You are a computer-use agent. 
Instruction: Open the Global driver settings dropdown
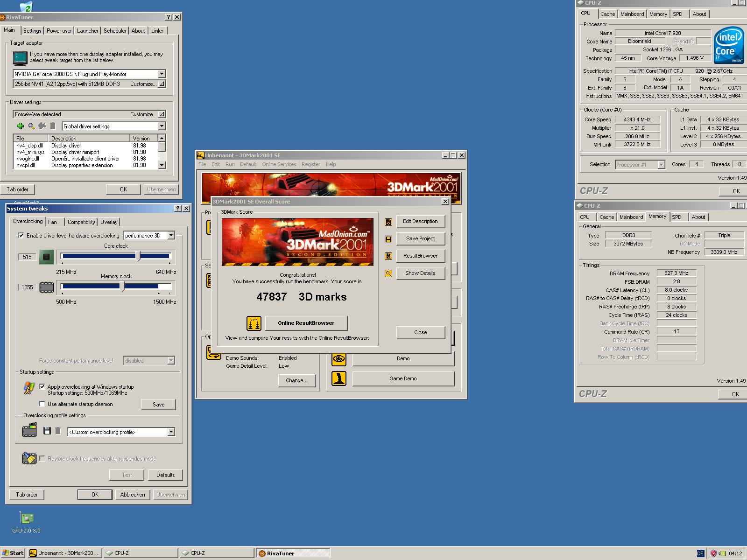[162, 126]
